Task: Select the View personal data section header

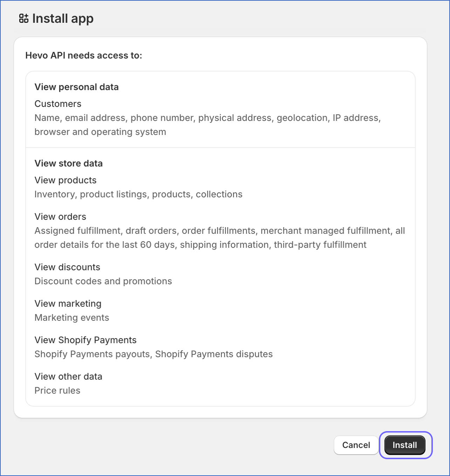Action: pos(76,87)
